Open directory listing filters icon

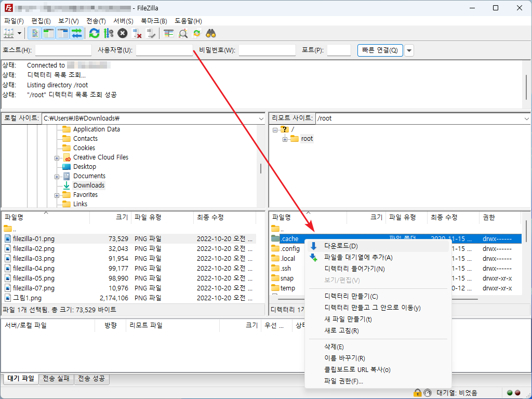pyautogui.click(x=169, y=33)
